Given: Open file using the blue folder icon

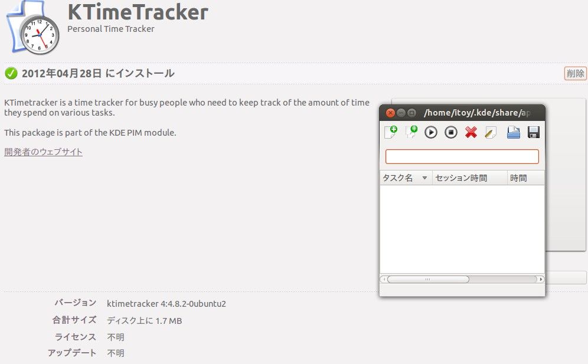Looking at the screenshot, I should (x=514, y=132).
